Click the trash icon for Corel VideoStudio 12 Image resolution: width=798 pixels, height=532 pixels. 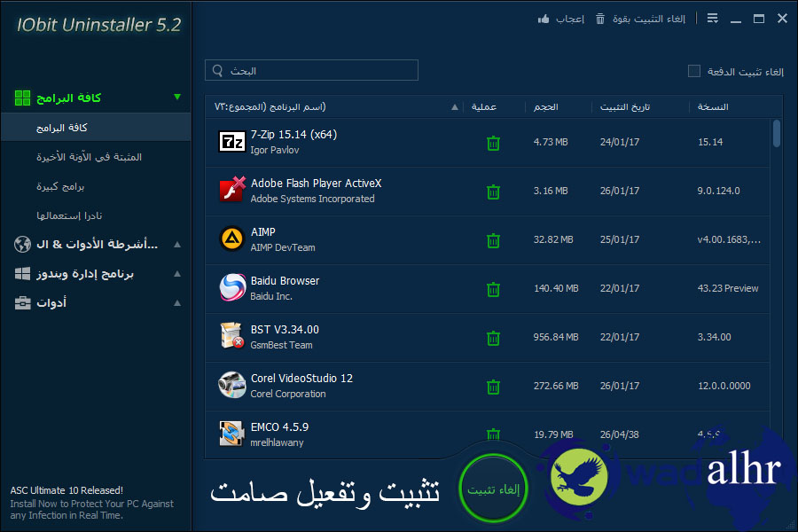(493, 387)
